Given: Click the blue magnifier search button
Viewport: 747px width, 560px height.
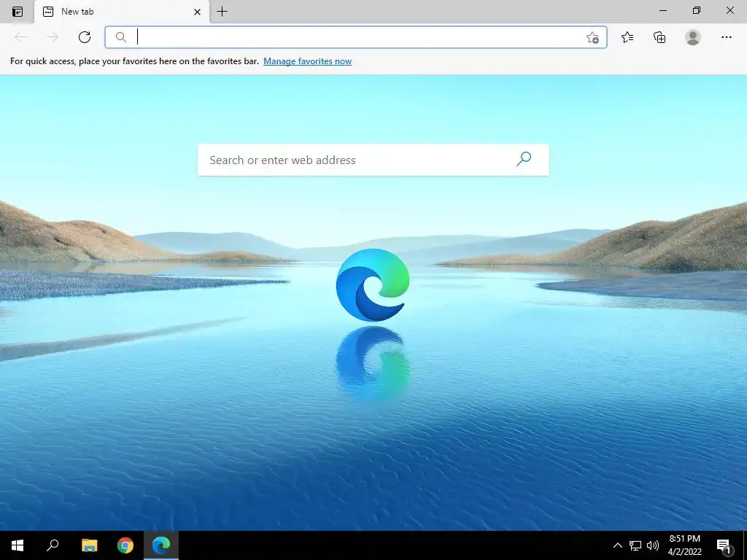Looking at the screenshot, I should (524, 159).
